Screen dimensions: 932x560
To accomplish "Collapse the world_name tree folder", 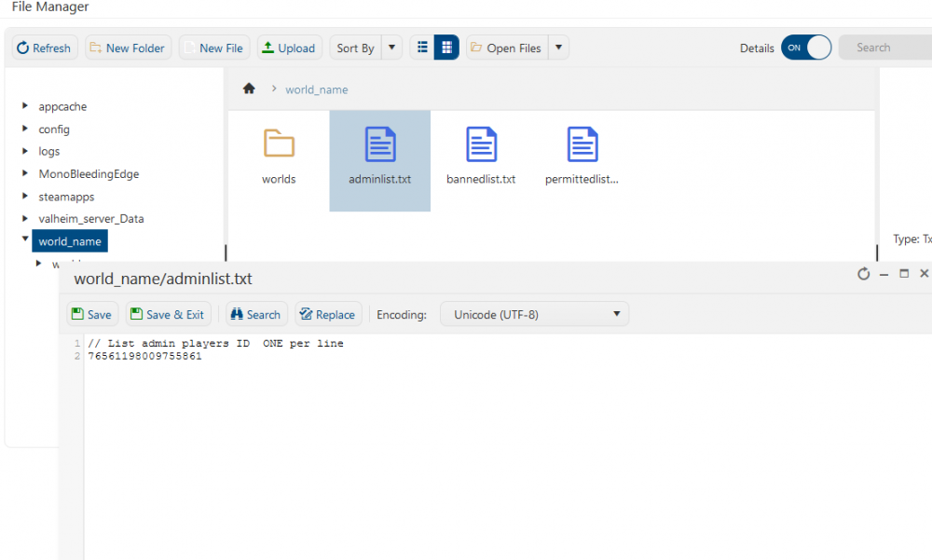I will click(x=25, y=240).
